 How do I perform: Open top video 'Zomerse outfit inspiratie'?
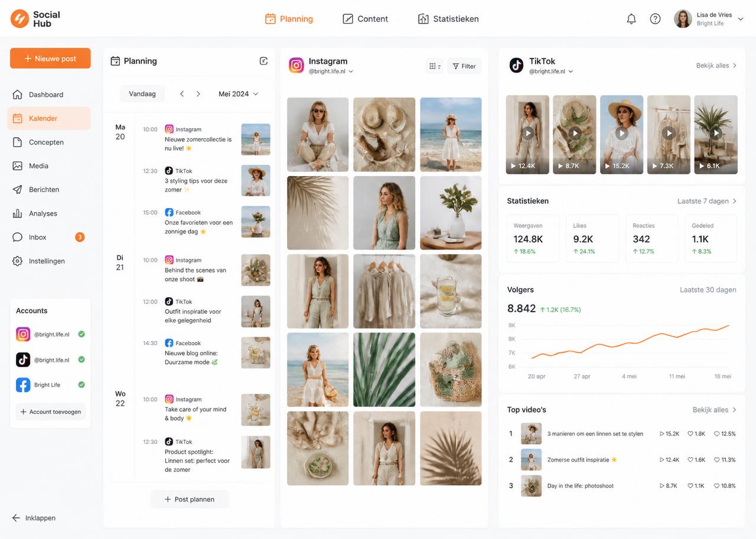click(x=622, y=460)
